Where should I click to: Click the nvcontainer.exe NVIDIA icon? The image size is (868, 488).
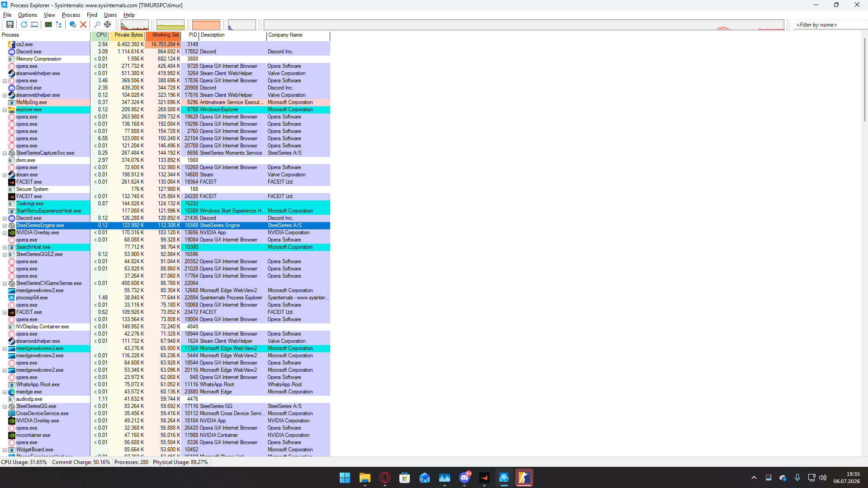pos(12,435)
